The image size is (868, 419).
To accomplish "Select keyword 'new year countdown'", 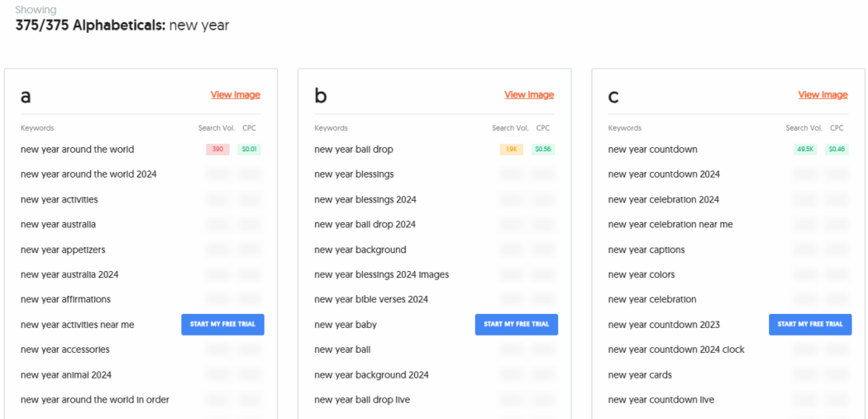I will click(653, 150).
